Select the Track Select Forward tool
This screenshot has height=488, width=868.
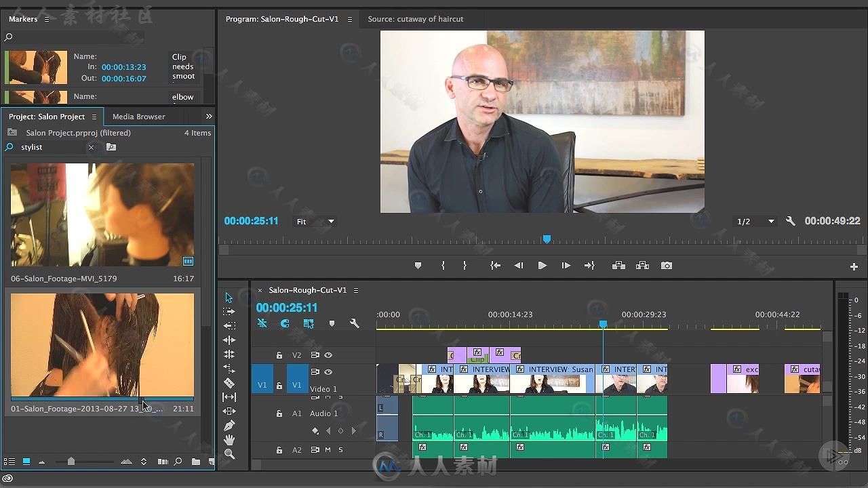click(229, 312)
